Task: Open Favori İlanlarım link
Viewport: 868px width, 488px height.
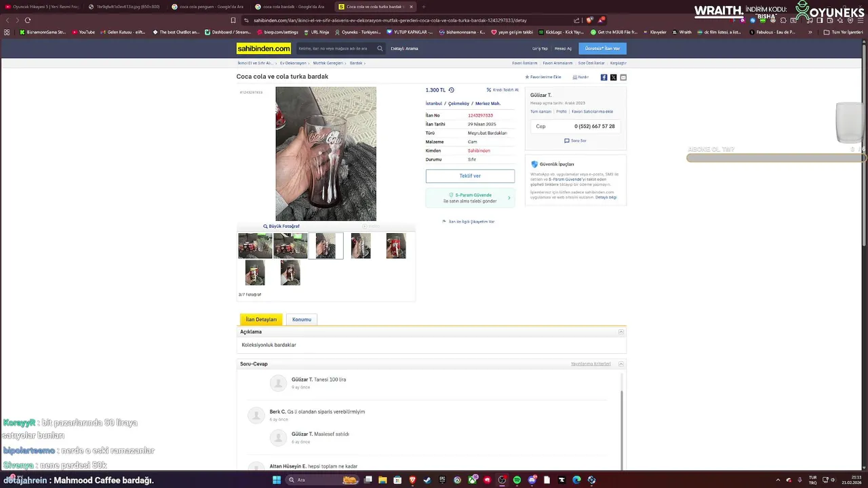Action: tap(526, 63)
